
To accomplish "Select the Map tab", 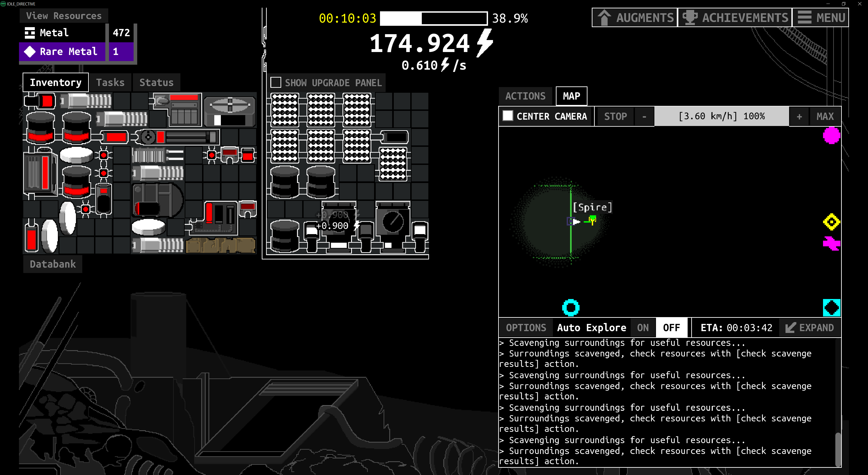I will [571, 96].
